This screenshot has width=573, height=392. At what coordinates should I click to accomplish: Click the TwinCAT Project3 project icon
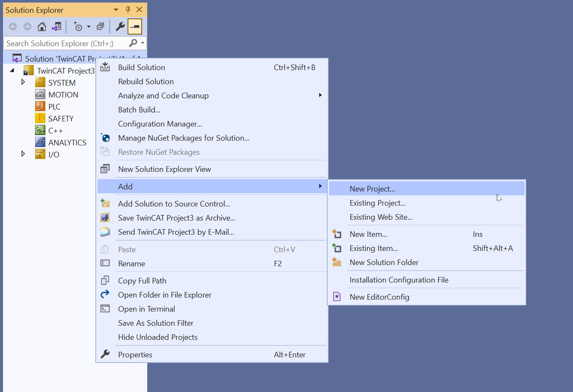(29, 71)
